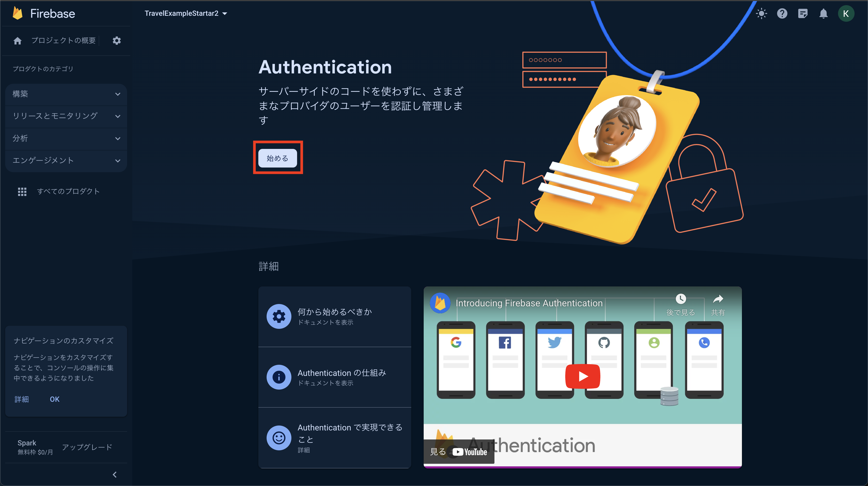Click アップグレード plan link
The height and width of the screenshot is (486, 868).
87,447
